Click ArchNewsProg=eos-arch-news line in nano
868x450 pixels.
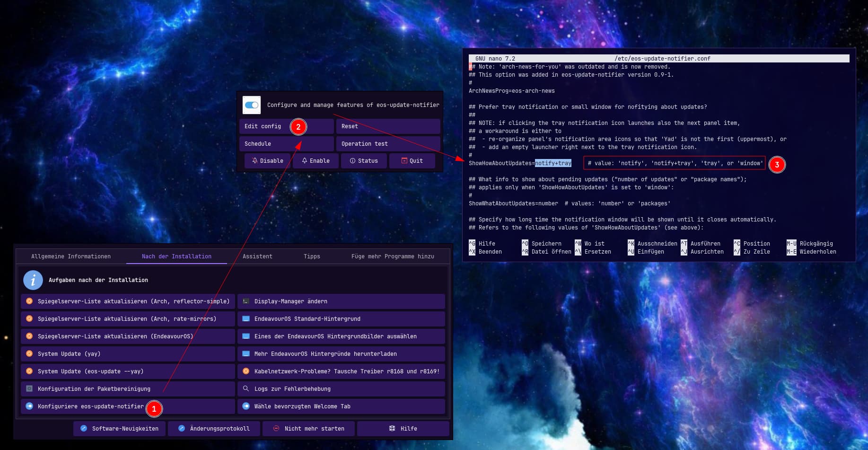(x=512, y=91)
